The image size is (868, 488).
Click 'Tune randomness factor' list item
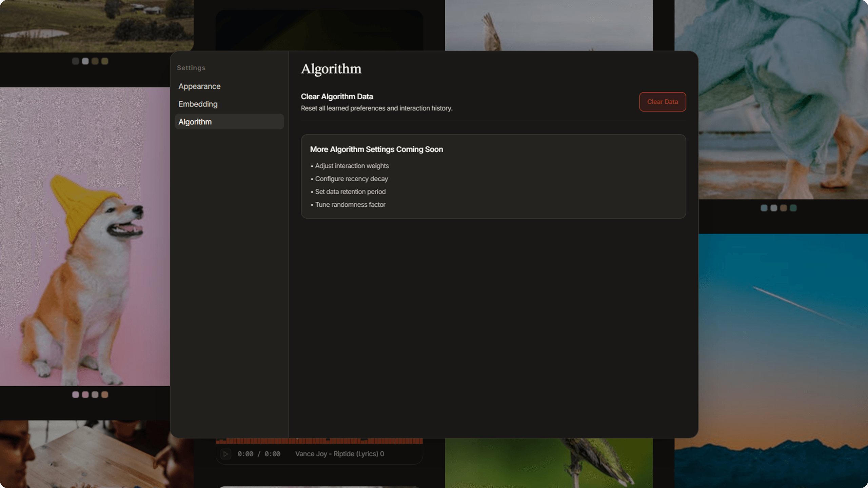(x=350, y=204)
